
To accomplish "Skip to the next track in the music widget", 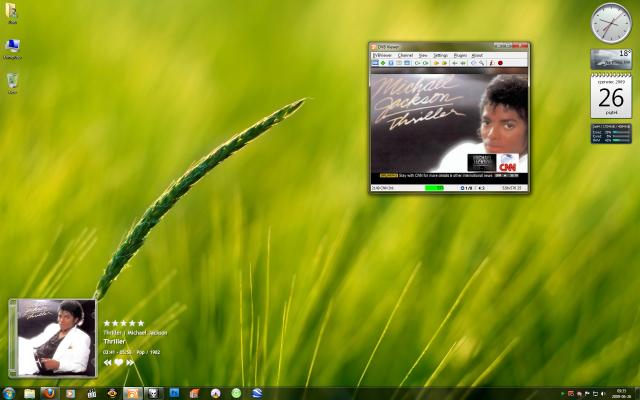I will pos(130,363).
